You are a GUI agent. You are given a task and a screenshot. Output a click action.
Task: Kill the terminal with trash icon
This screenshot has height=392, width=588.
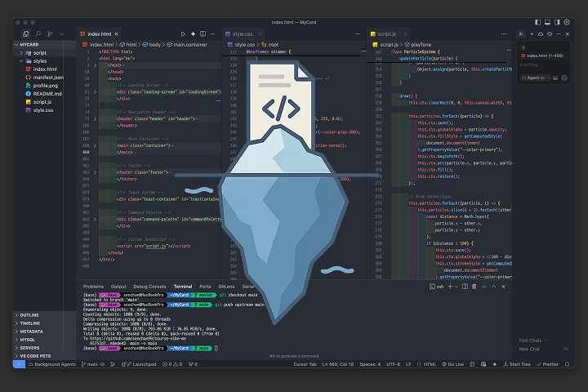474,287
